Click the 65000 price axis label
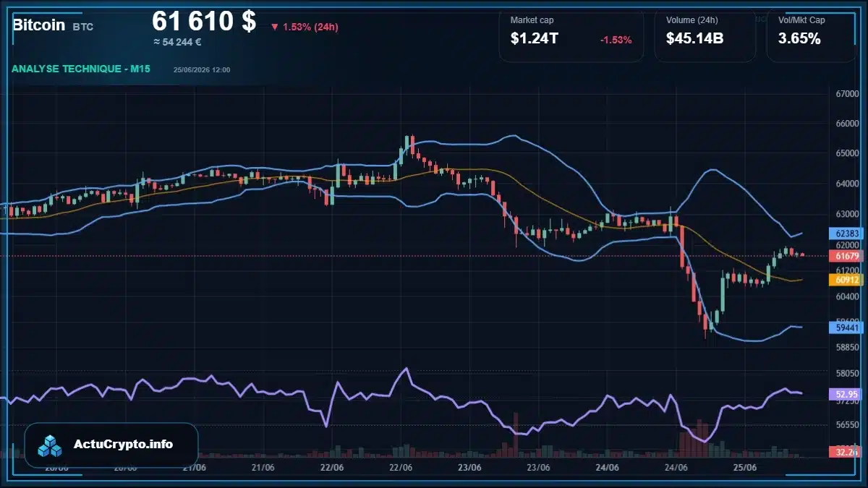The width and height of the screenshot is (868, 488). pos(846,153)
